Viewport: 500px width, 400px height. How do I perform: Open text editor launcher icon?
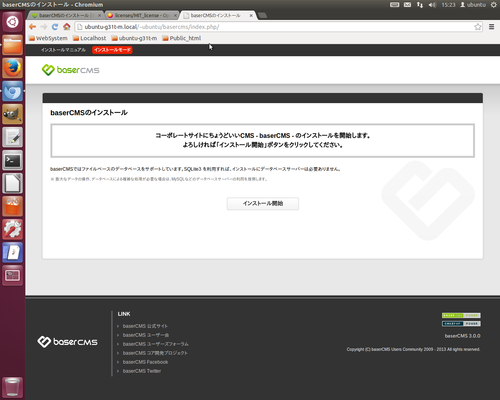(13, 137)
